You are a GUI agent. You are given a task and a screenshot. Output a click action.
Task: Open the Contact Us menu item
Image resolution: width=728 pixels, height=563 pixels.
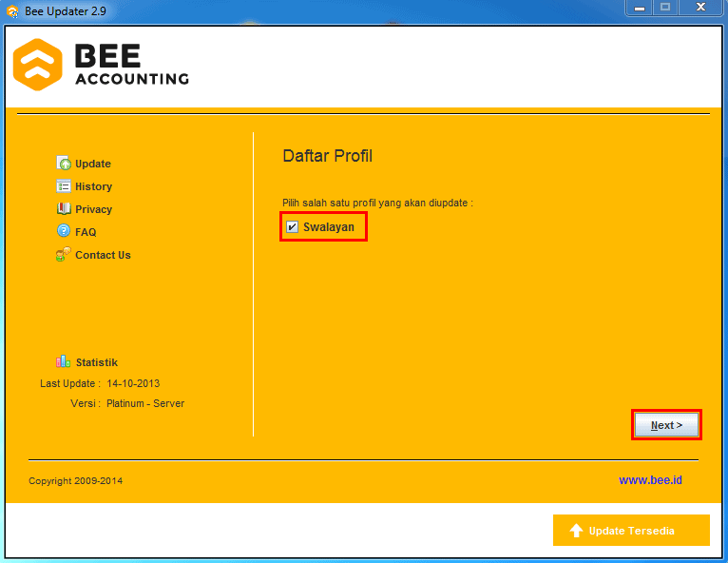pos(103,255)
